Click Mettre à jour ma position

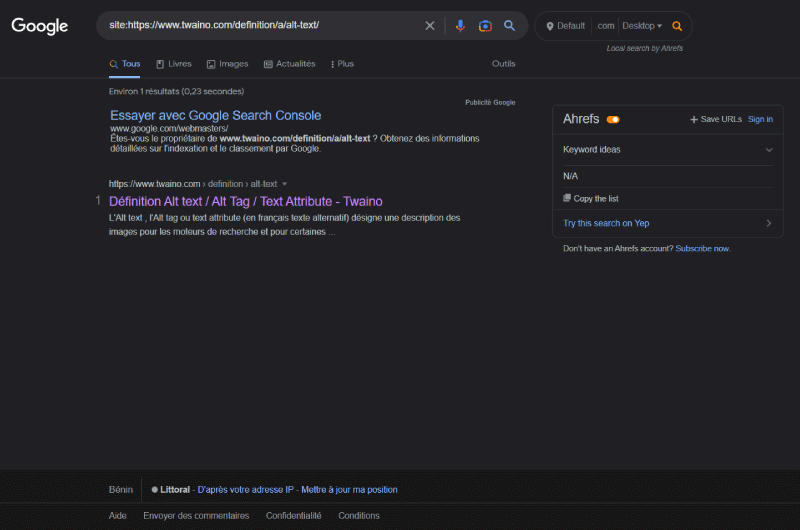349,490
